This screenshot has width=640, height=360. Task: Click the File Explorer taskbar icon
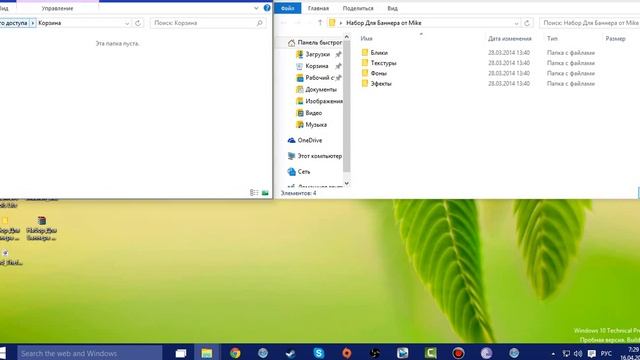click(x=207, y=353)
